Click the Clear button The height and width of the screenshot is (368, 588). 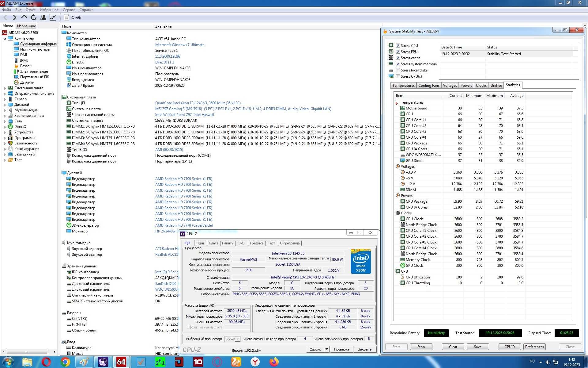click(x=453, y=347)
